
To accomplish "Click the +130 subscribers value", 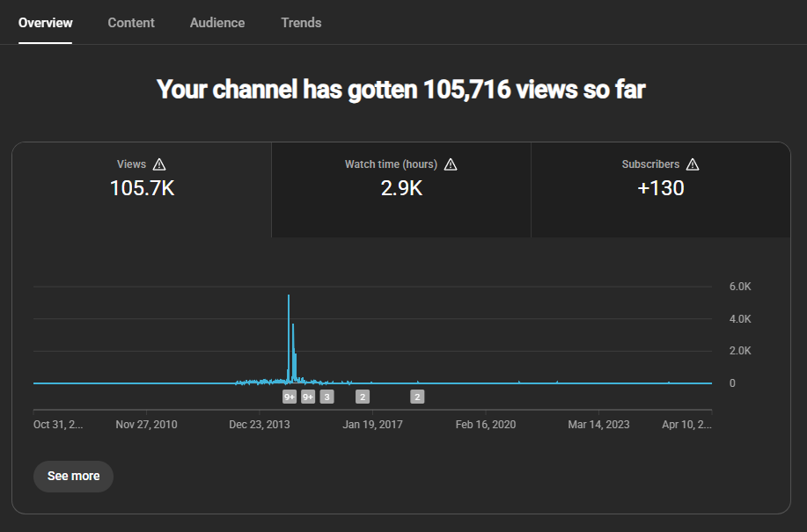I will coord(661,188).
